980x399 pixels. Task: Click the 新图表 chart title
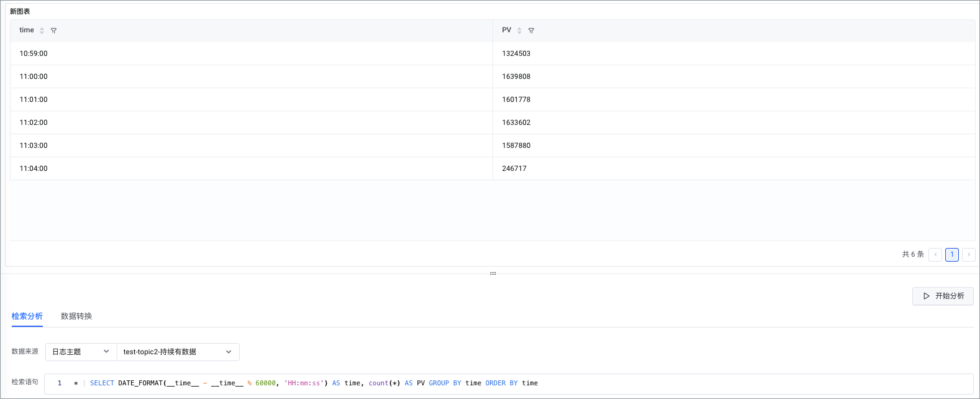[20, 11]
